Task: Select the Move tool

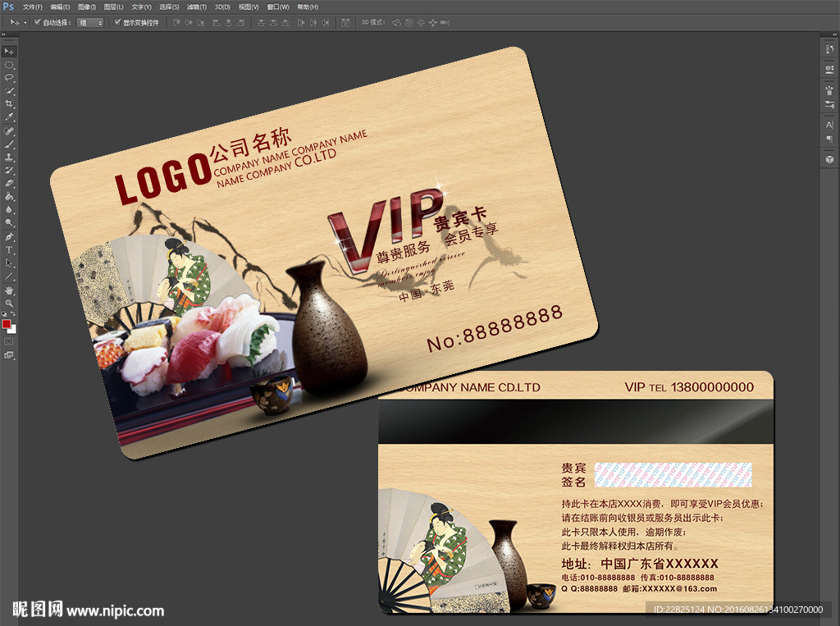Action: click(x=11, y=51)
